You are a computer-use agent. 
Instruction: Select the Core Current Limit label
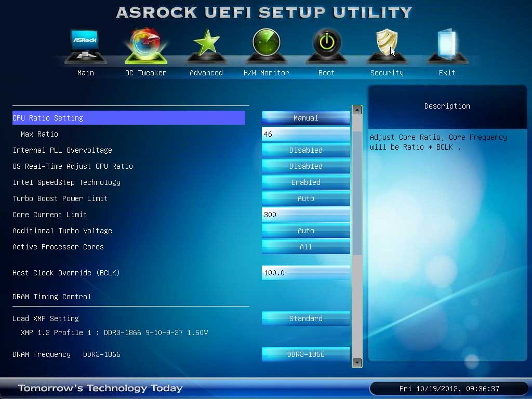(49, 215)
